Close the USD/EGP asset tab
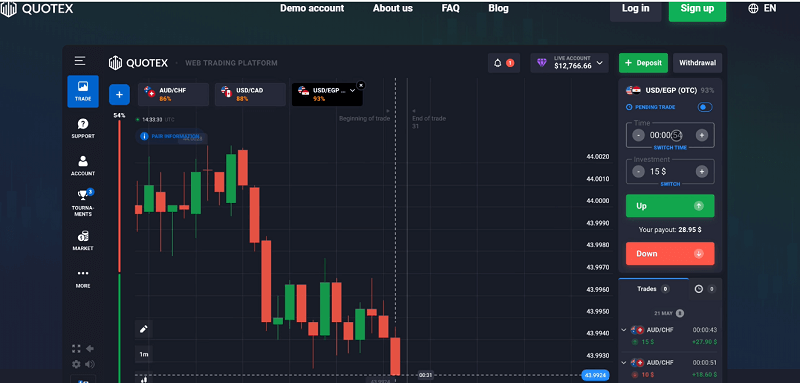The height and width of the screenshot is (383, 800). (361, 85)
